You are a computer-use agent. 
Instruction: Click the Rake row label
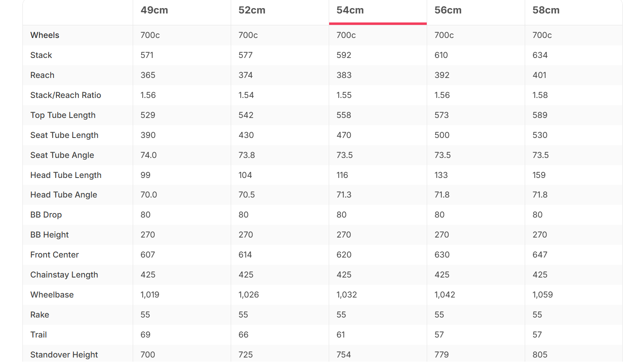tap(40, 315)
